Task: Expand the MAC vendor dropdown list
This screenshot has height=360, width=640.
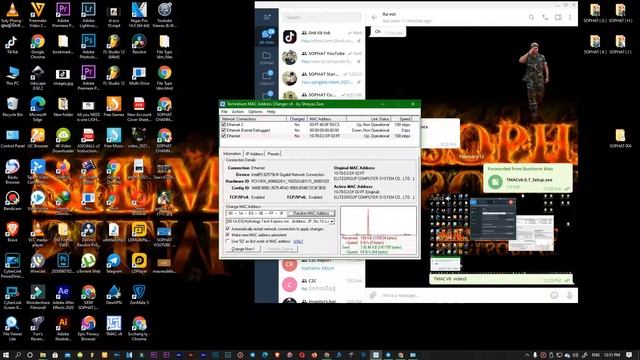Action: pos(332,221)
